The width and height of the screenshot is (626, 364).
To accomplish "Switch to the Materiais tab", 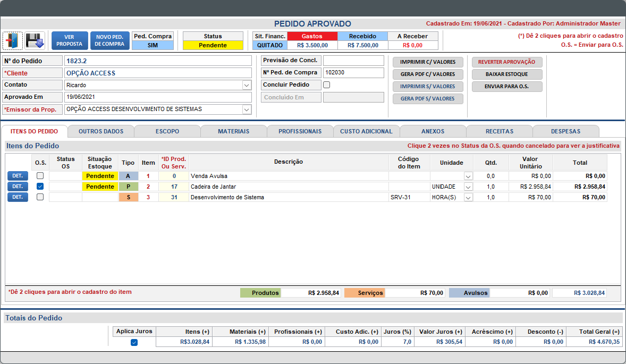I will tap(233, 131).
